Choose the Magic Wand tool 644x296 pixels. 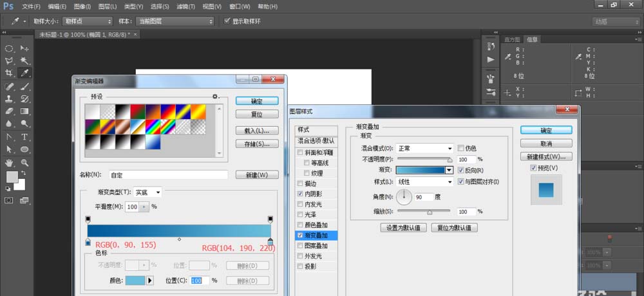[x=24, y=60]
